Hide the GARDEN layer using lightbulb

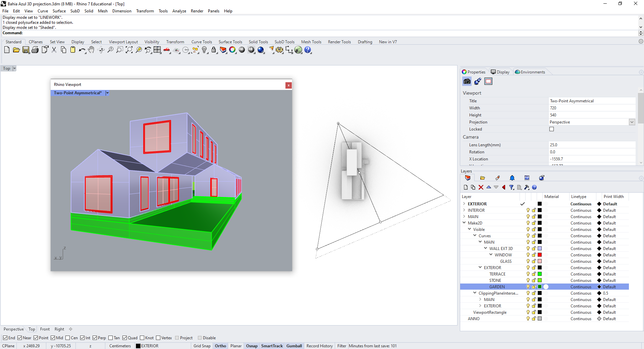point(528,287)
